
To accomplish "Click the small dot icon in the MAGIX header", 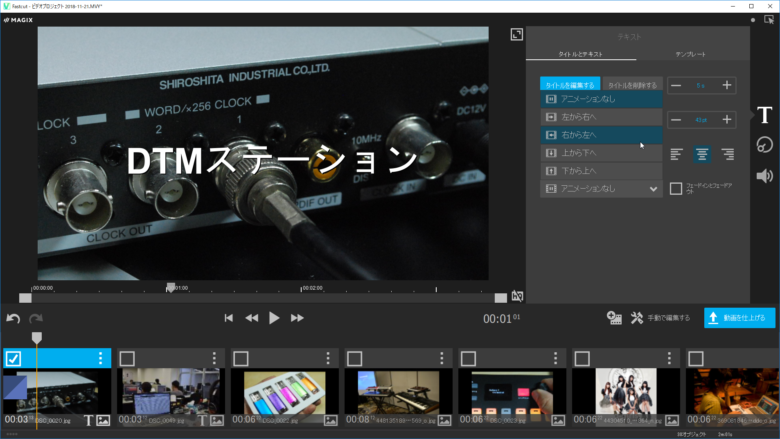I will [753, 20].
